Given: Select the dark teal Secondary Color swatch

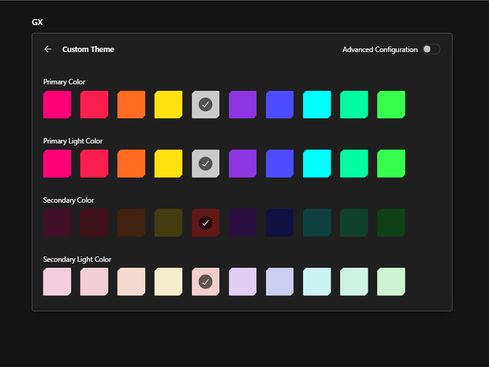Looking at the screenshot, I should pyautogui.click(x=317, y=223).
